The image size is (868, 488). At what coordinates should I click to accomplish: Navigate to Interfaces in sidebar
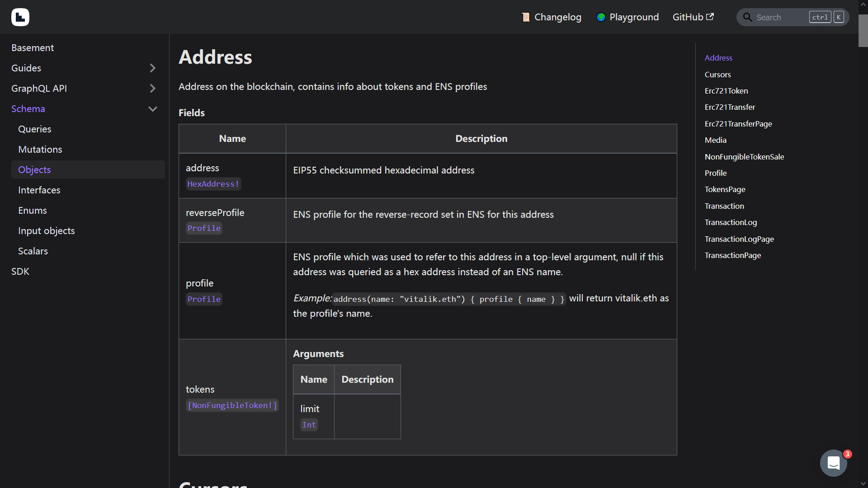[39, 189]
